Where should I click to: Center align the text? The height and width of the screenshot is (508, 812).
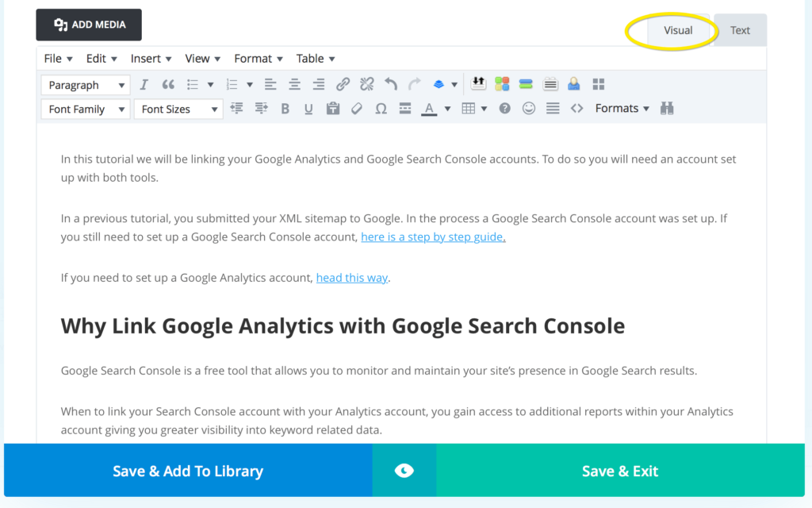295,84
